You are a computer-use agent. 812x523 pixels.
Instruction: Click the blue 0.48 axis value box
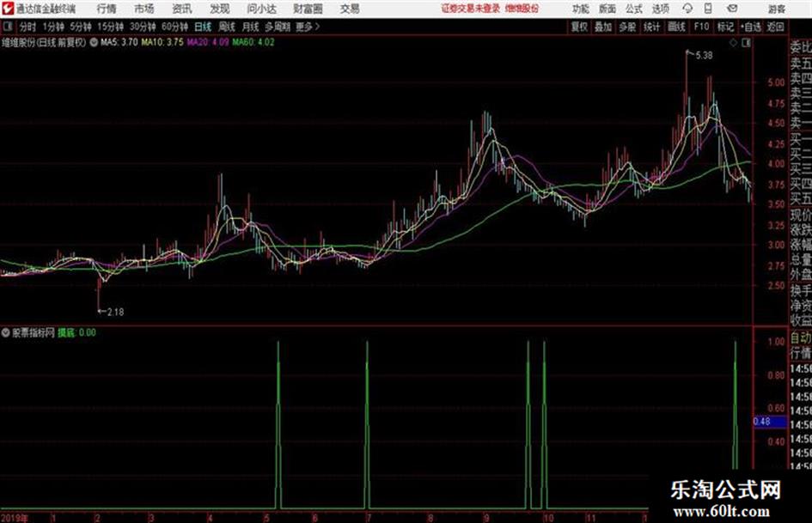(x=770, y=422)
